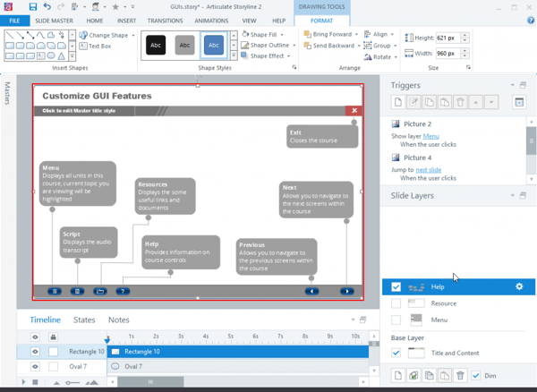Click the menu list button on slide bar
537x392 pixels.
(x=55, y=292)
